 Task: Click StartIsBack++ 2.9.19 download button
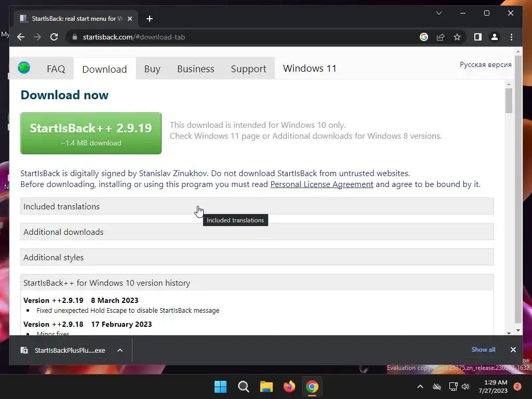pos(91,134)
